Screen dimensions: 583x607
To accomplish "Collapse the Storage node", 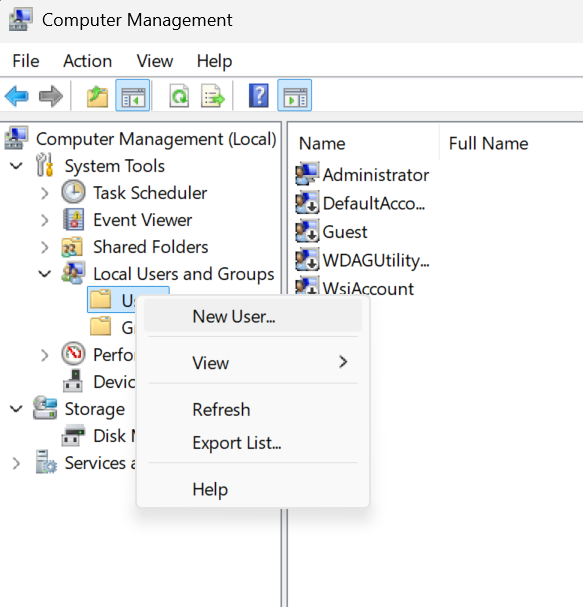I will [16, 409].
